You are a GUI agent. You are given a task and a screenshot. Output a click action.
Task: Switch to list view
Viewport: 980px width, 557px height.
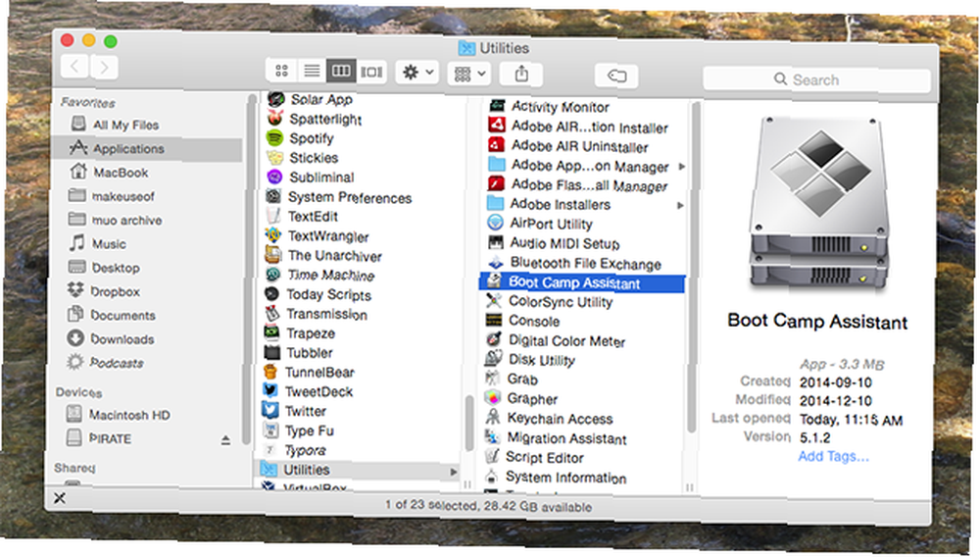[x=312, y=71]
